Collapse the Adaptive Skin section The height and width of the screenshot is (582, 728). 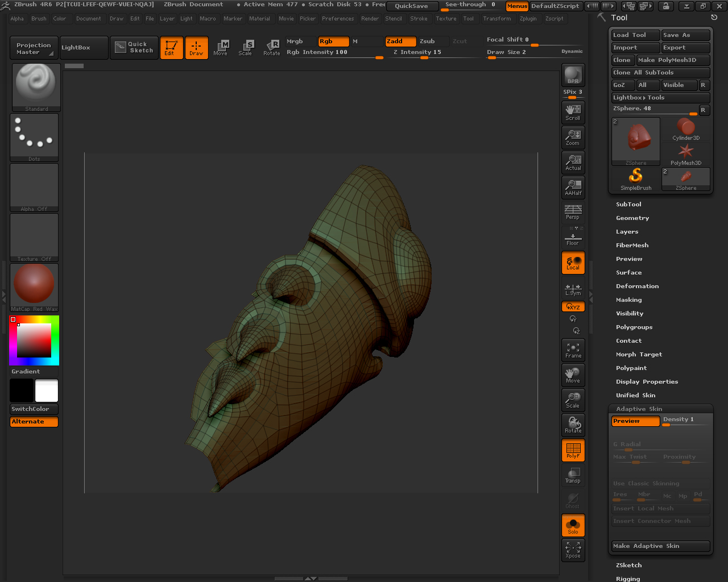coord(639,409)
